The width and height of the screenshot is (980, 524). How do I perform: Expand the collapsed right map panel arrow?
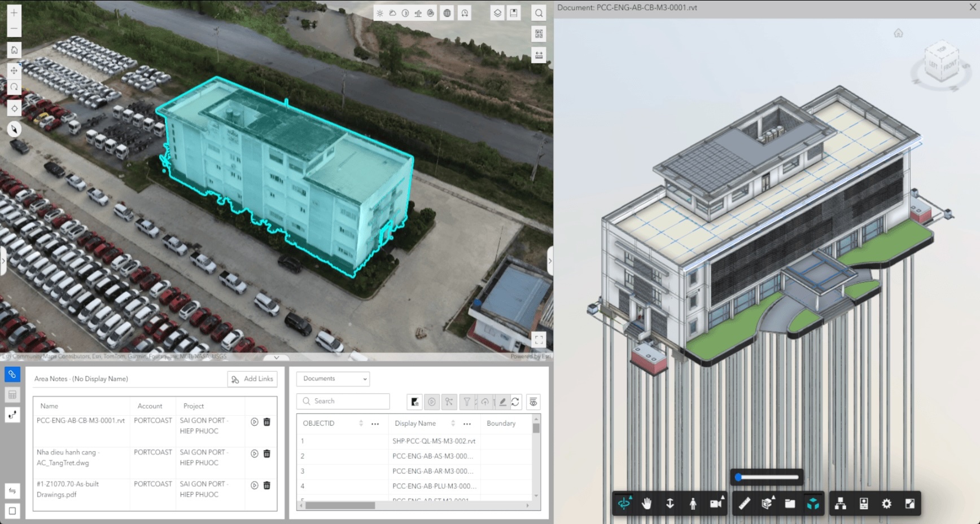pyautogui.click(x=550, y=261)
